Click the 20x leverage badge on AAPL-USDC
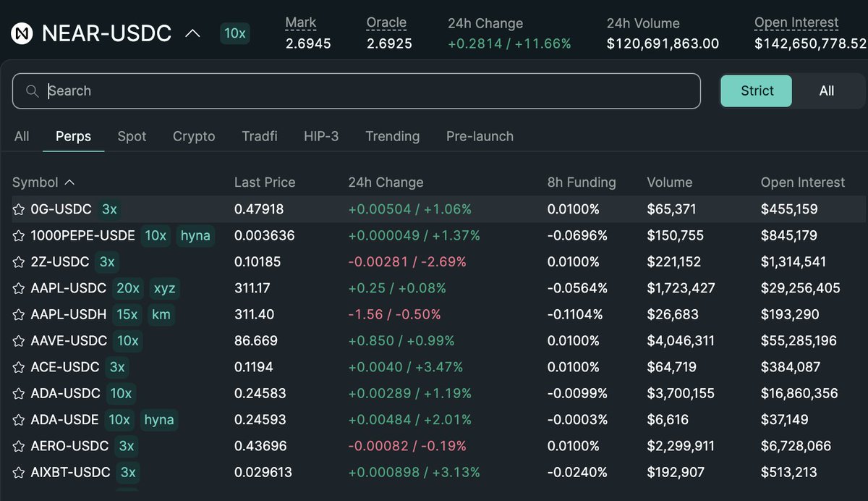Image resolution: width=868 pixels, height=501 pixels. pyautogui.click(x=128, y=288)
